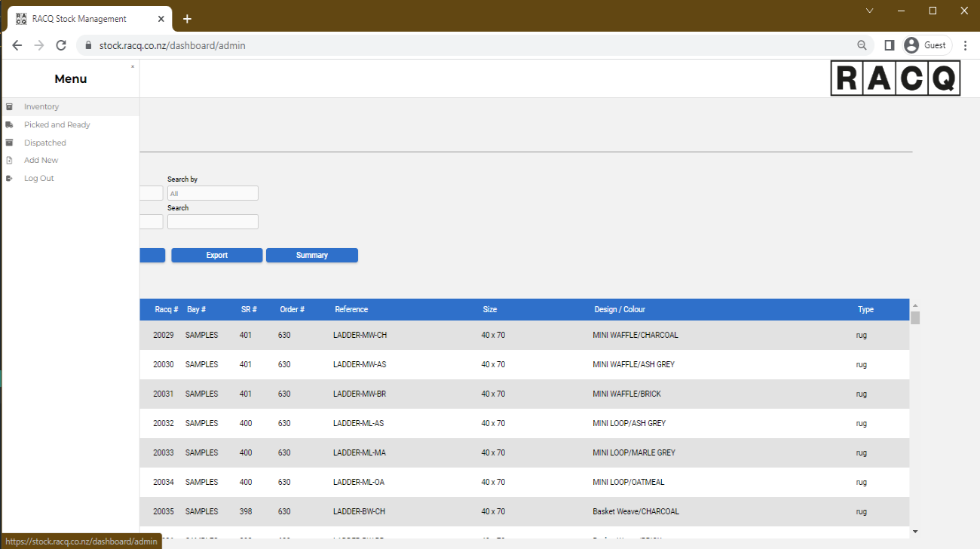Focus the Search text field

pyautogui.click(x=213, y=222)
